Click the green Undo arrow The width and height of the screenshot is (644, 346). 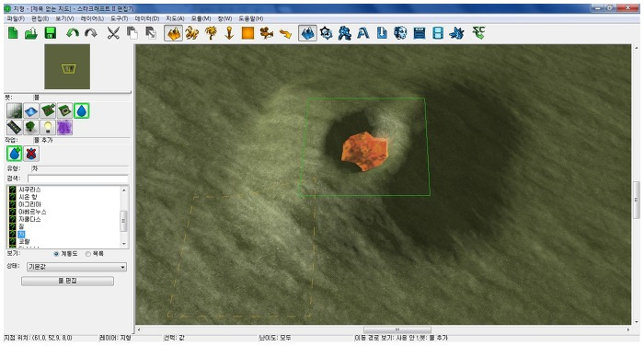(x=73, y=33)
